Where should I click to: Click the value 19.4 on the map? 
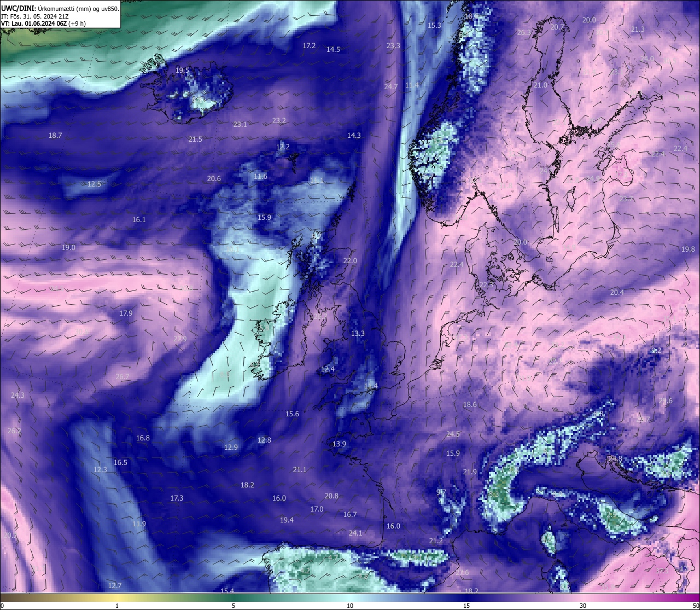287,520
